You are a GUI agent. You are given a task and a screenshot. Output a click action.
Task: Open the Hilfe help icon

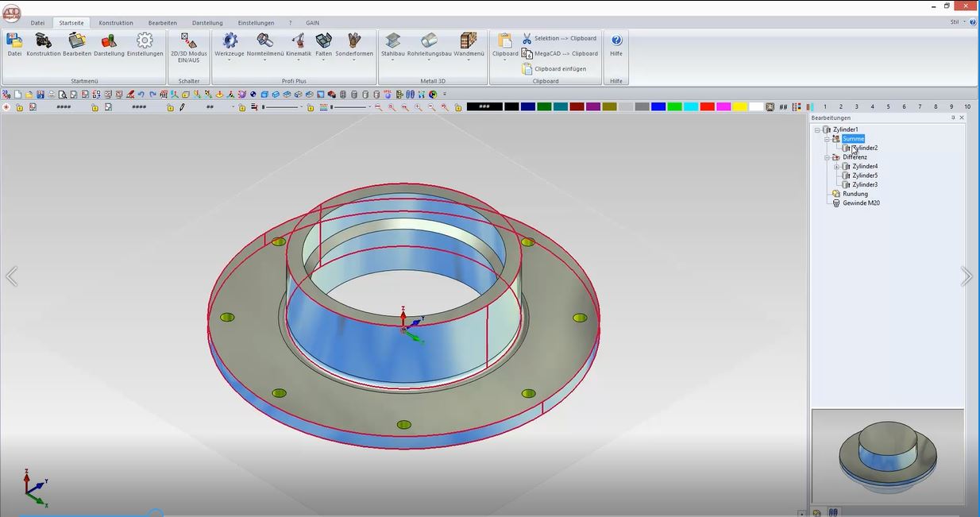click(x=616, y=44)
